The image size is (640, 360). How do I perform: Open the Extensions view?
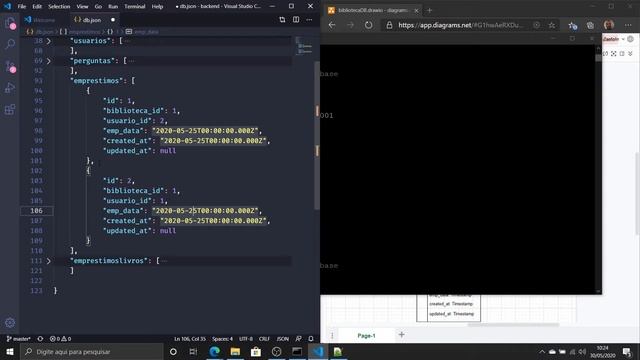(x=10, y=109)
